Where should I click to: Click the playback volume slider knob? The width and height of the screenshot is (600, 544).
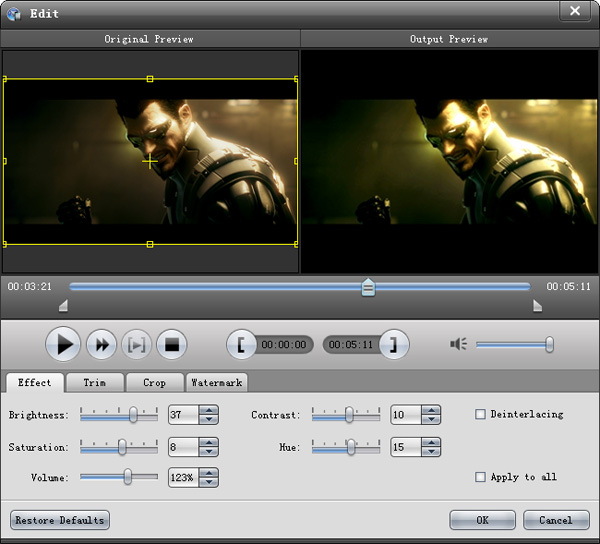(549, 345)
